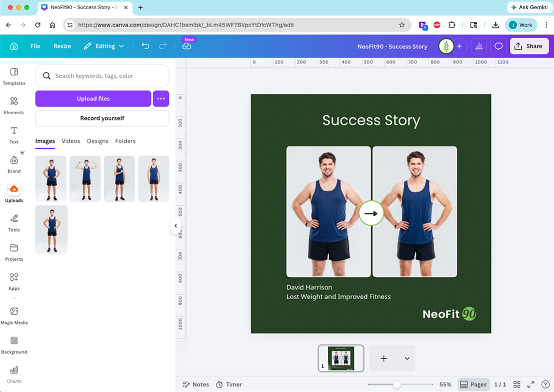Select the flexing arms pose image thumbnail
Image resolution: width=554 pixels, height=392 pixels.
click(x=85, y=179)
